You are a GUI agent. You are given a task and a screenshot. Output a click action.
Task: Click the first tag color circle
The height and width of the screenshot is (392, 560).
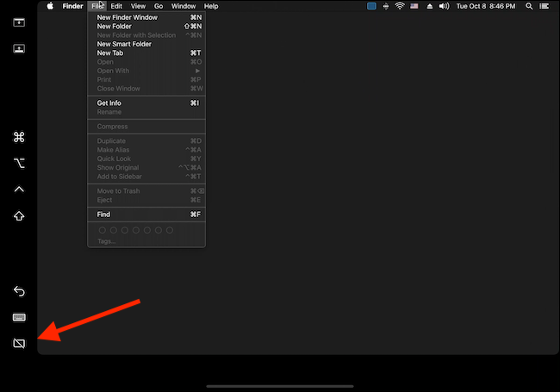pos(103,230)
